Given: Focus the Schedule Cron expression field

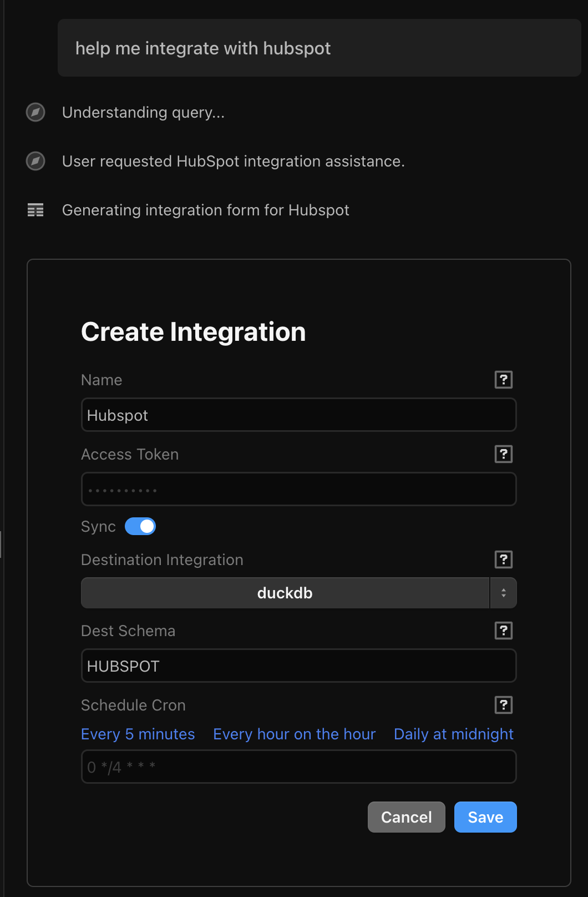Looking at the screenshot, I should click(298, 767).
